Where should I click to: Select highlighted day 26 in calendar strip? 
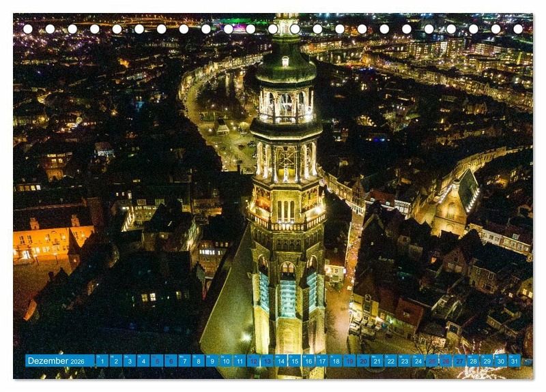coord(446,361)
